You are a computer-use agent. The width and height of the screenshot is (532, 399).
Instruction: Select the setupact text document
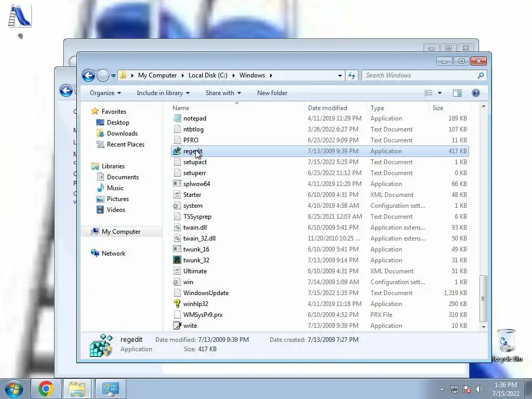click(195, 162)
